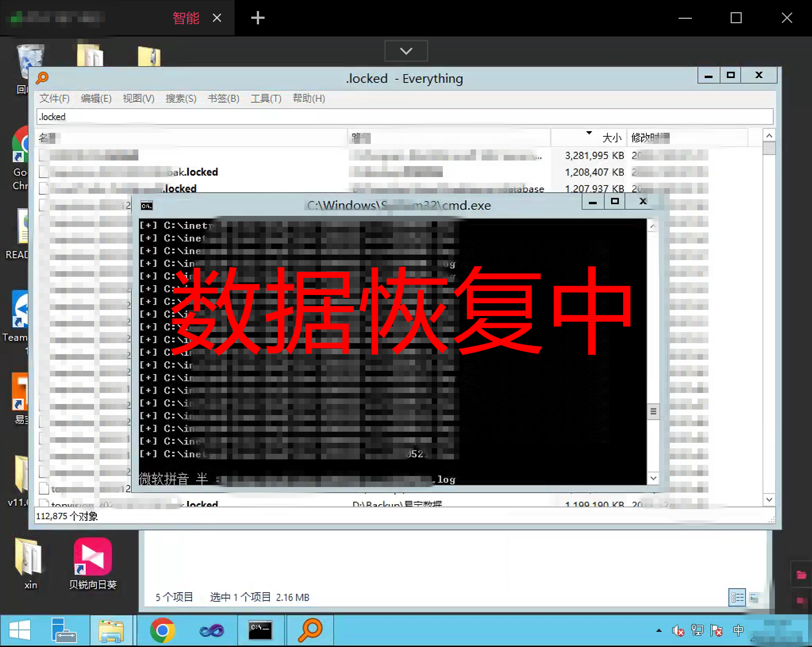Open the Windows Start button

[x=20, y=630]
